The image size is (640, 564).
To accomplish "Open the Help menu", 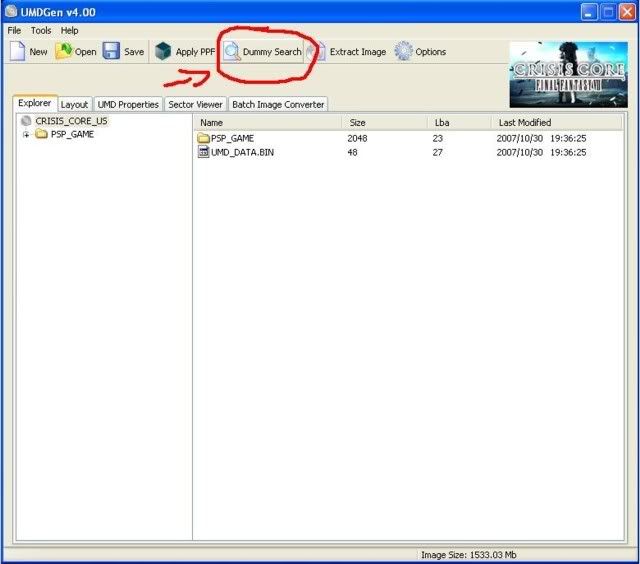I will click(69, 31).
